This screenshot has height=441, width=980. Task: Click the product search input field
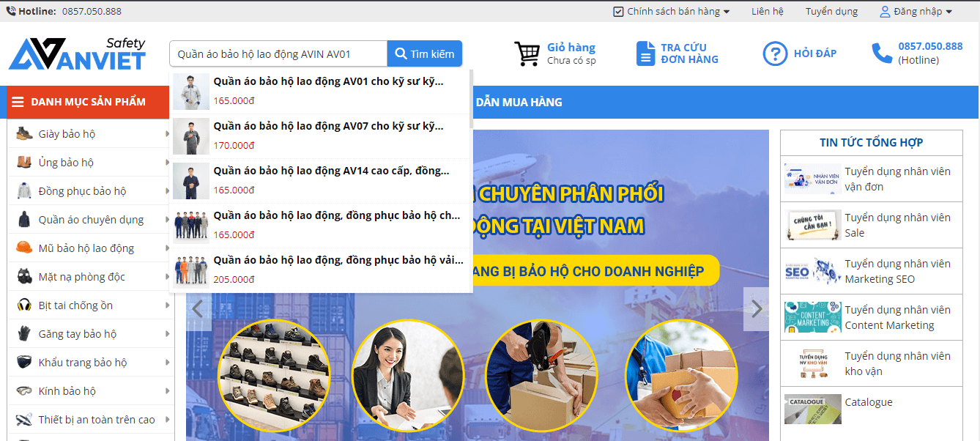tap(278, 54)
